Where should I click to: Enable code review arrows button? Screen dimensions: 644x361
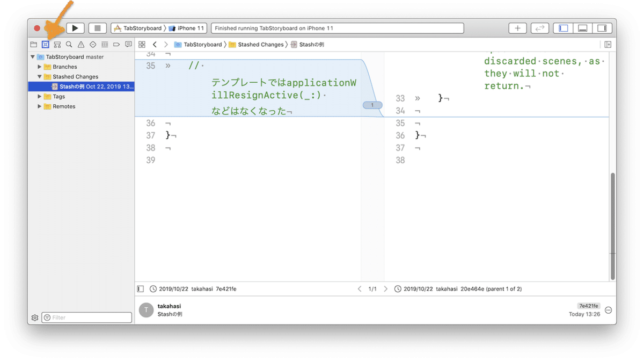click(540, 28)
